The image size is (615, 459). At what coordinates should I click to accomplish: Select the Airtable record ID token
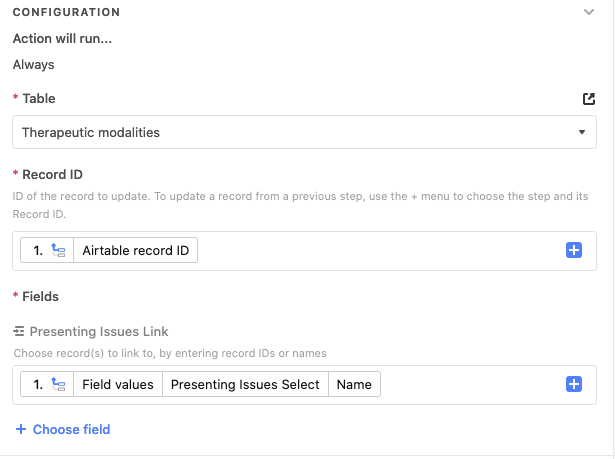(135, 250)
